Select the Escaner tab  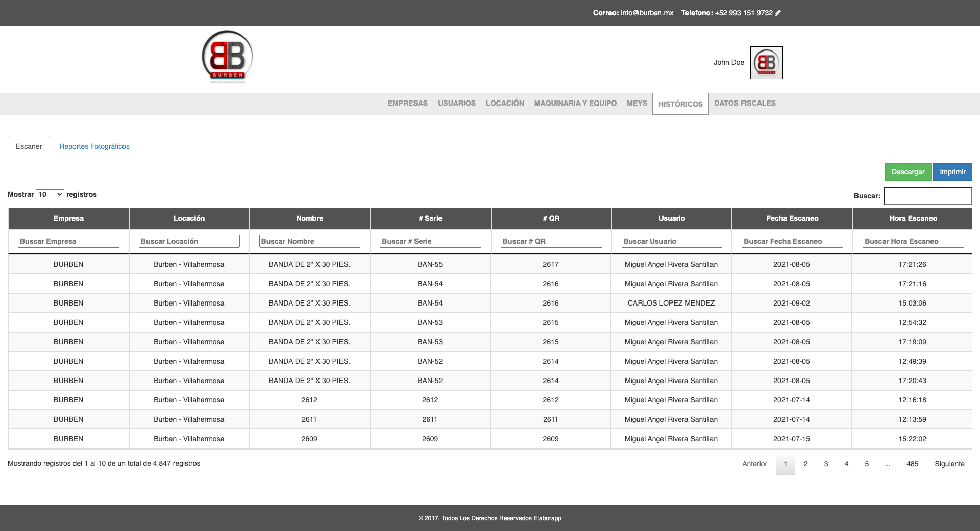[x=29, y=146]
